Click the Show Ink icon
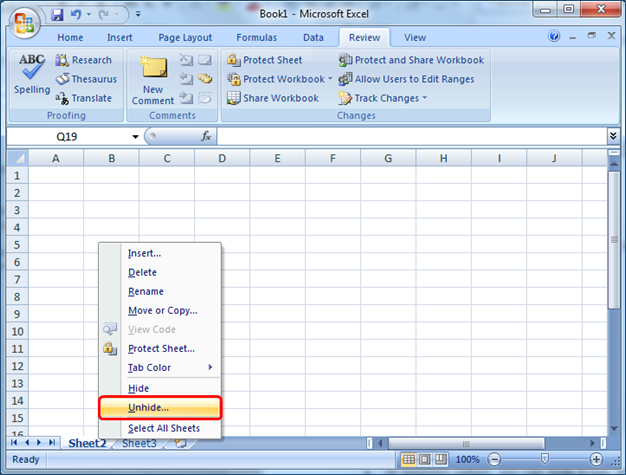Viewport: 626px width, 475px height. click(x=205, y=98)
